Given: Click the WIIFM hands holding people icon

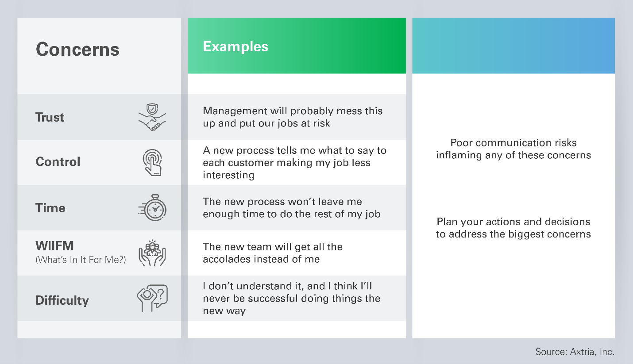Looking at the screenshot, I should click(x=152, y=253).
